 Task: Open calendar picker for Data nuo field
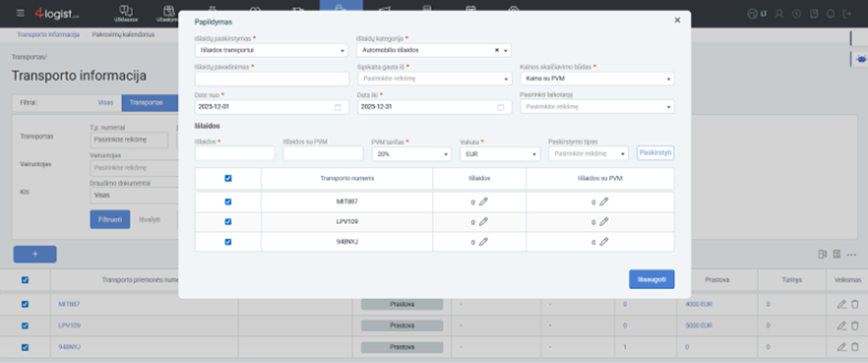point(338,107)
